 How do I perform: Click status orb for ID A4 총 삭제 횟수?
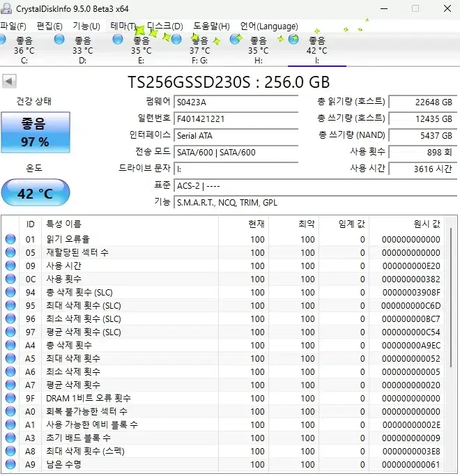(10, 345)
